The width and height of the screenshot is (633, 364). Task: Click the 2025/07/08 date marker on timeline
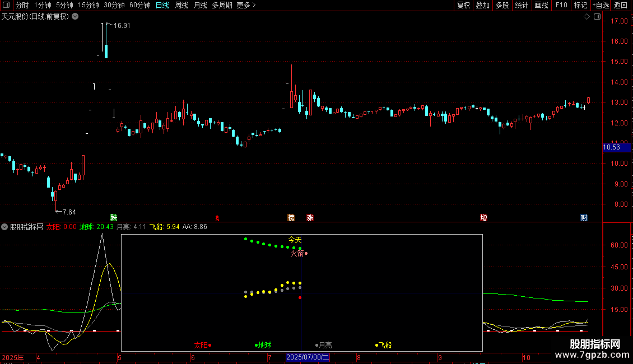coord(308,357)
